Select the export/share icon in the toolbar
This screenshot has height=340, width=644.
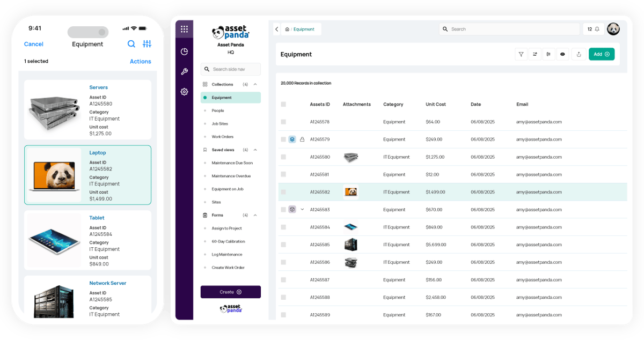click(579, 54)
